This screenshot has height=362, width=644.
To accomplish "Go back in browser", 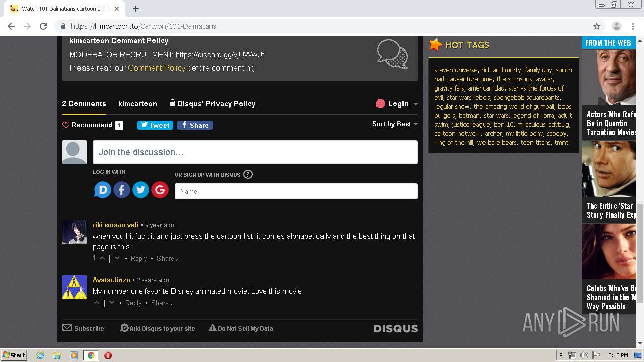I will (11, 26).
